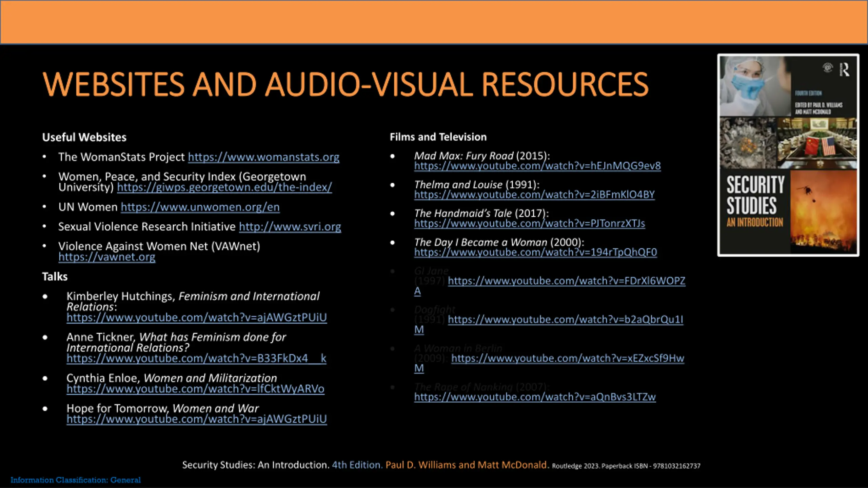Open Thelma and Louise YouTube link
The height and width of the screenshot is (488, 868).
[534, 195]
